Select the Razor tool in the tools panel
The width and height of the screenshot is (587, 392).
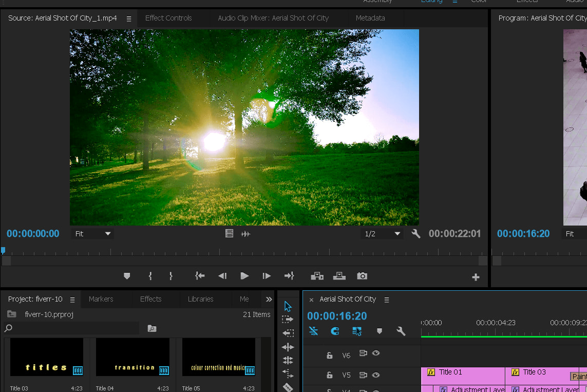pos(288,387)
